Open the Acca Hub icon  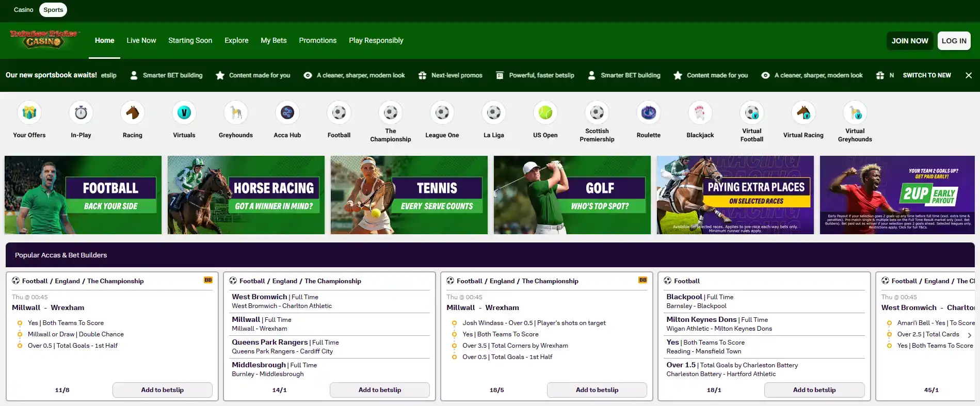tap(287, 112)
